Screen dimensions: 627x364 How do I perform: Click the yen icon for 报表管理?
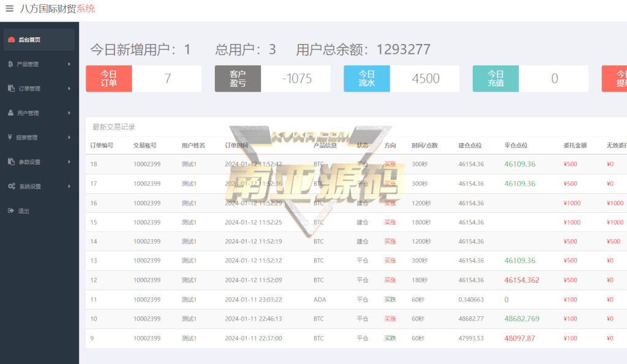click(10, 137)
